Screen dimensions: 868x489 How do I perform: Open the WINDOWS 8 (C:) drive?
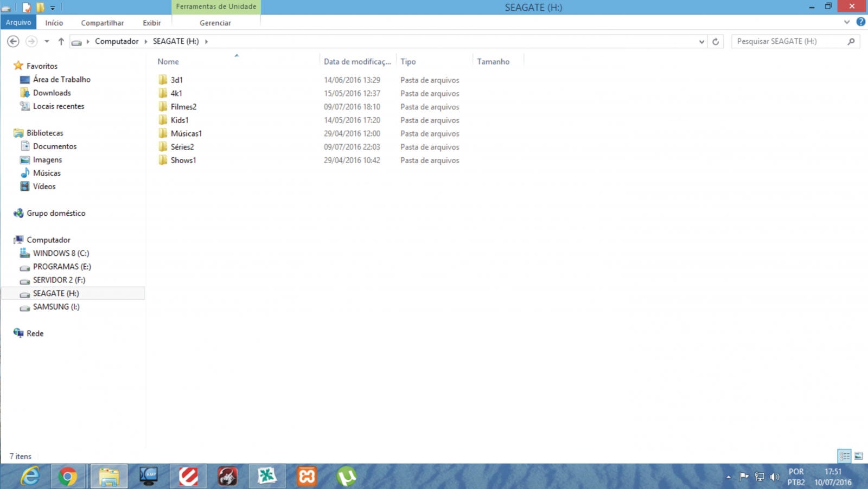61,253
